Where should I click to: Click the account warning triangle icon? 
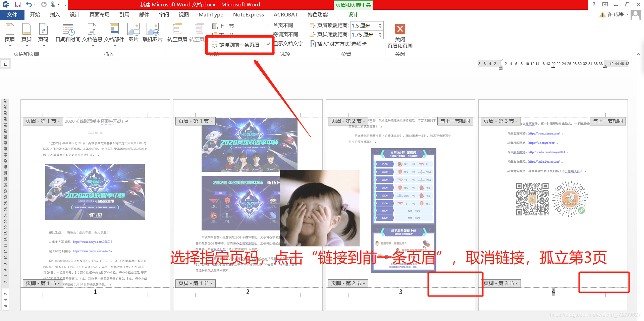[x=602, y=14]
